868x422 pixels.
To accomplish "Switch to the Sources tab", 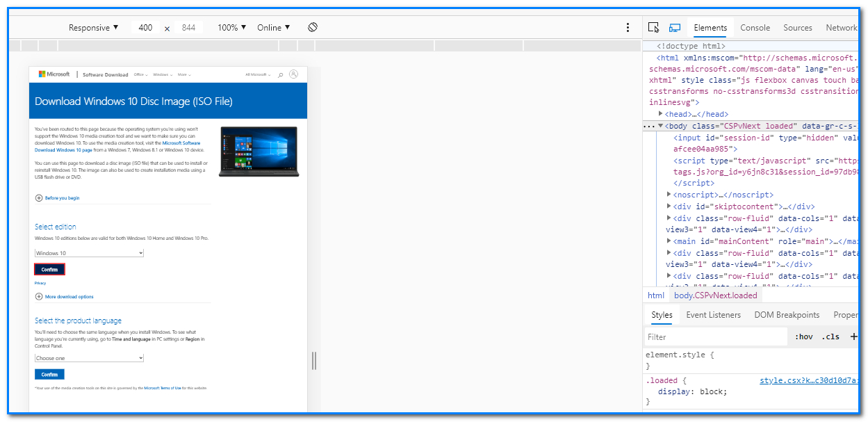I will coord(797,28).
